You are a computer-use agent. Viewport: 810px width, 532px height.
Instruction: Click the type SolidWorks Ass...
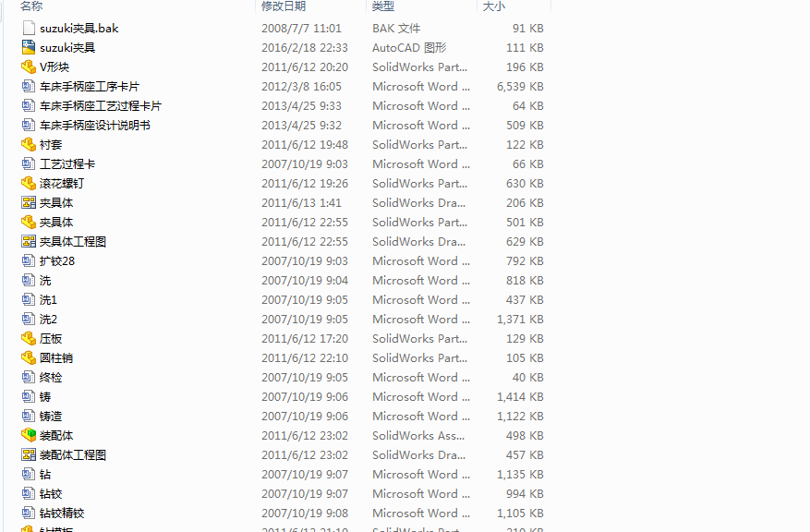pos(418,435)
